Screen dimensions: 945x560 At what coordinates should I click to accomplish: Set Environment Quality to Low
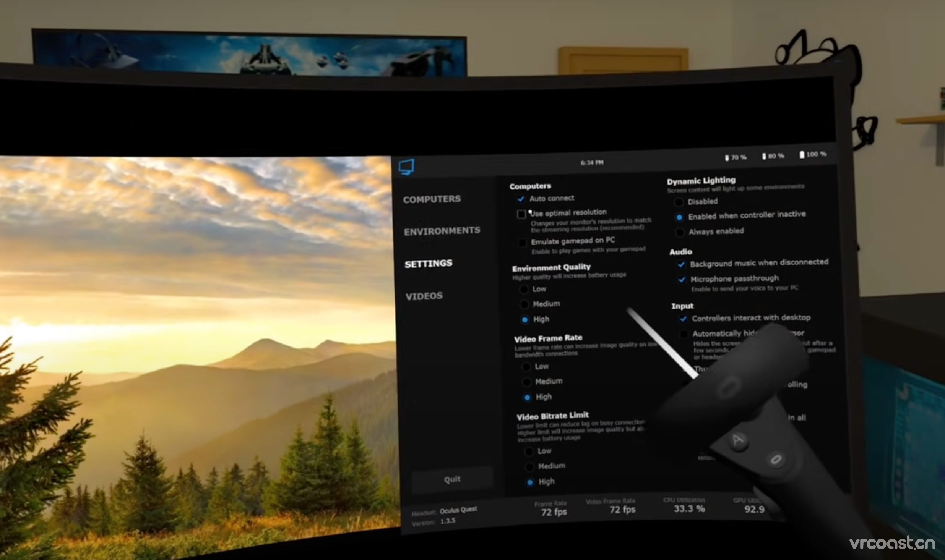(x=524, y=290)
